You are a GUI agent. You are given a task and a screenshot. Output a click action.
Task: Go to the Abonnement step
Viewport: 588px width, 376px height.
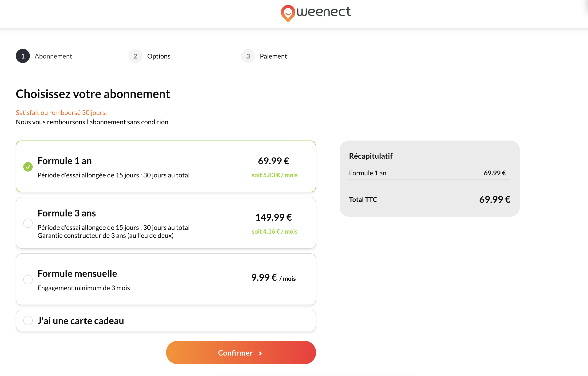53,56
